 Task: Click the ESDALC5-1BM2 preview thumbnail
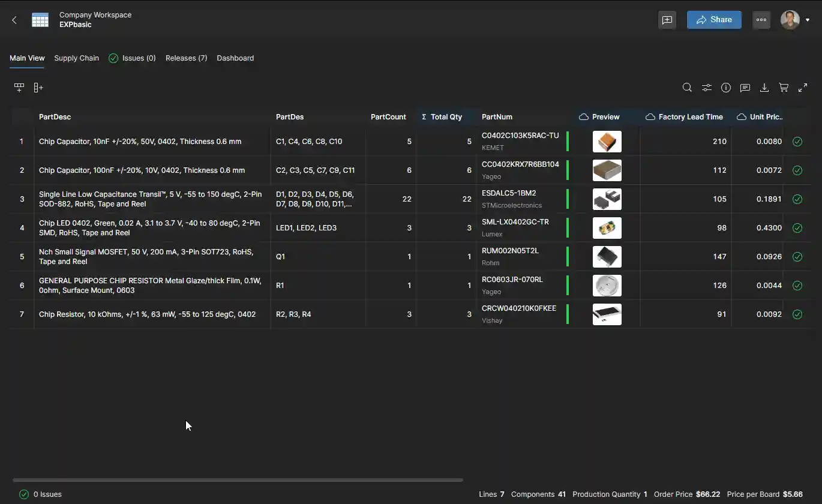pyautogui.click(x=607, y=199)
